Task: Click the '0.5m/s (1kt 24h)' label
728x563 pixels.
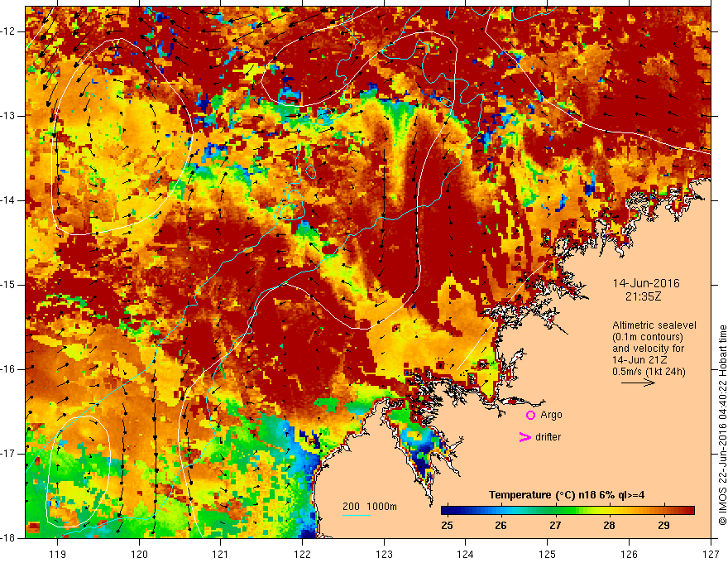Action: [x=649, y=371]
